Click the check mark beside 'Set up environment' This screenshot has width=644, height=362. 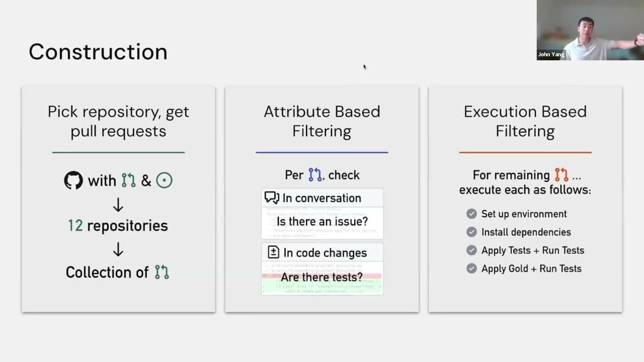pyautogui.click(x=471, y=214)
